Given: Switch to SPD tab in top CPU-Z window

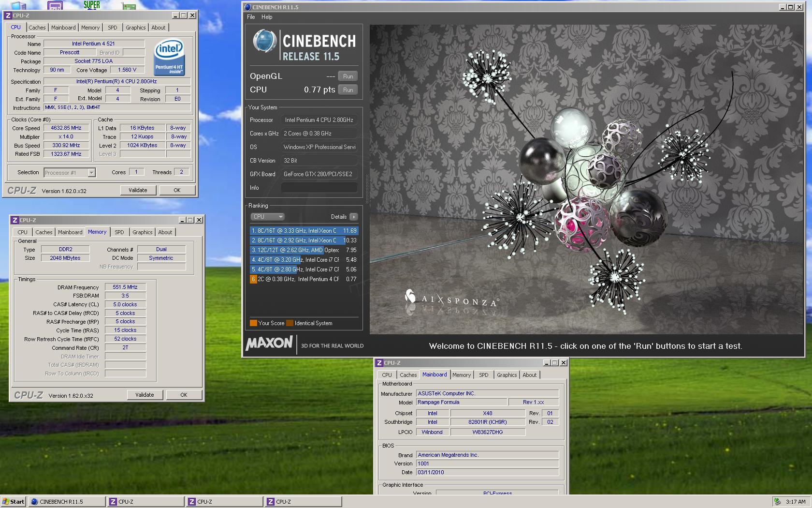Looking at the screenshot, I should point(113,28).
